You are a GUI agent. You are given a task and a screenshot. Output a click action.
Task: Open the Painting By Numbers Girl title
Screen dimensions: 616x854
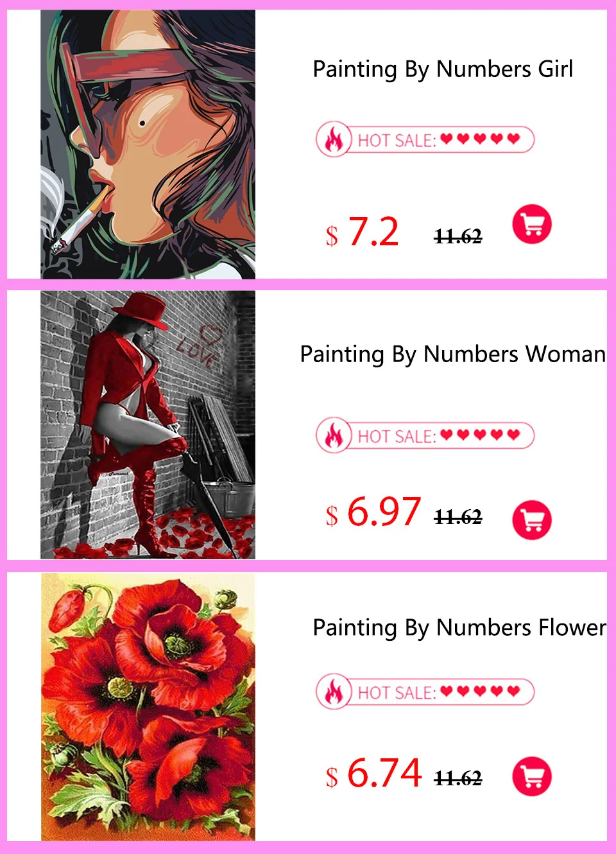443,69
